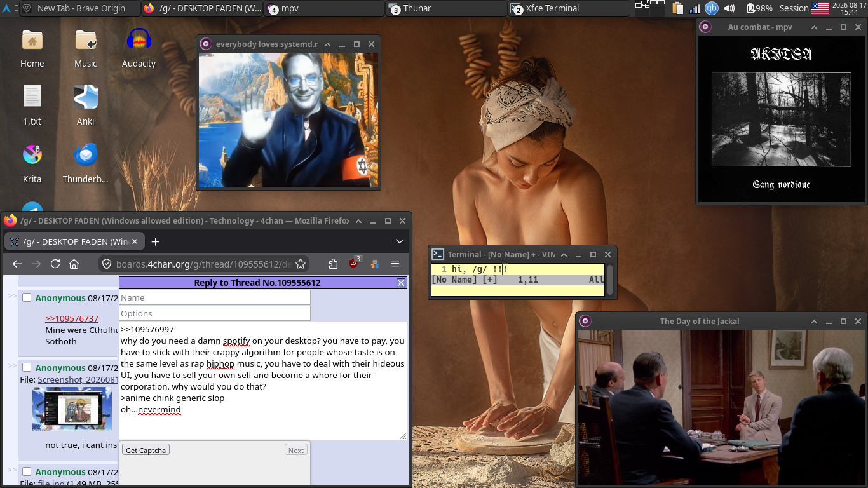Open the Firefox window menu icon in its title bar
Image resolution: width=868 pixels, height=488 pixels.
[x=10, y=220]
